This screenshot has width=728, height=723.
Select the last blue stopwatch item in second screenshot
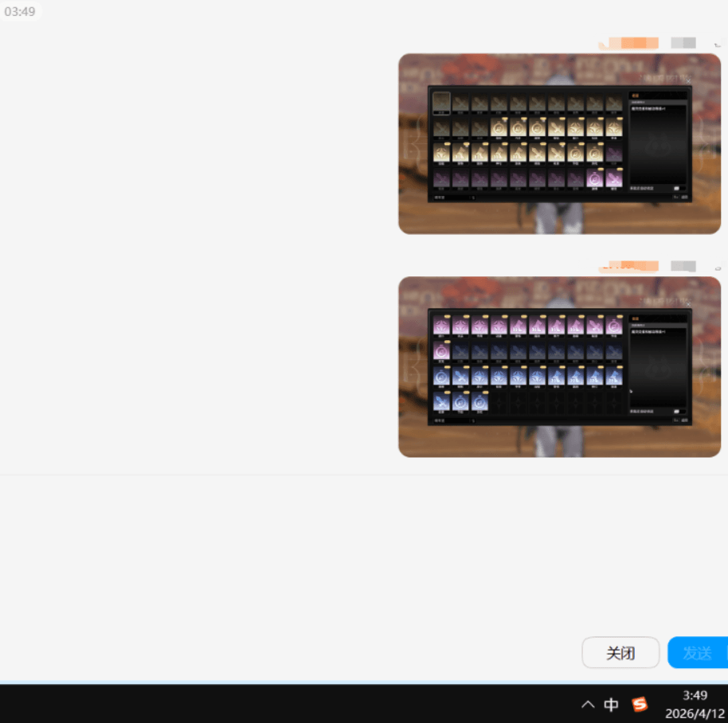pos(479,401)
